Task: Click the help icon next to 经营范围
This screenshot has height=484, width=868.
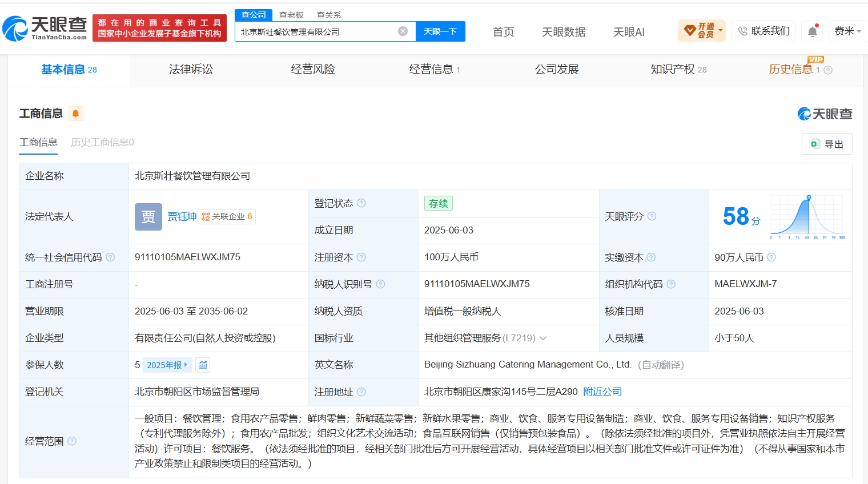Action: coord(72,441)
